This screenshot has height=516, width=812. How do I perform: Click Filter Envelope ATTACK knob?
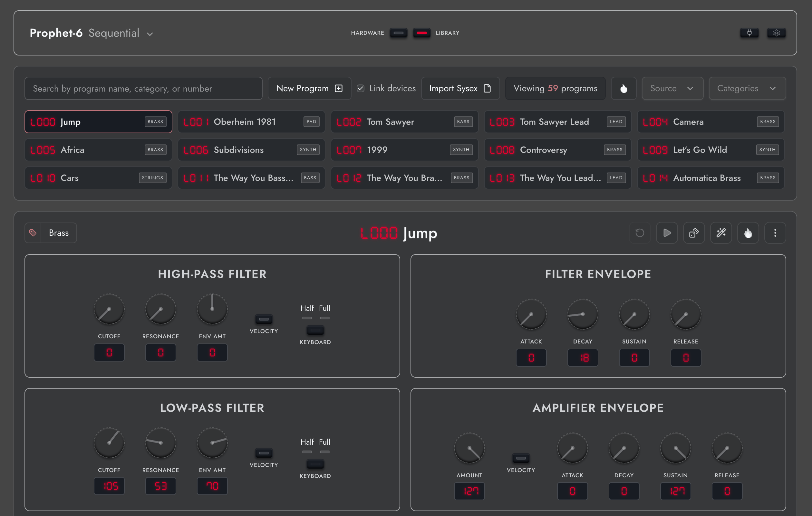pos(531,314)
